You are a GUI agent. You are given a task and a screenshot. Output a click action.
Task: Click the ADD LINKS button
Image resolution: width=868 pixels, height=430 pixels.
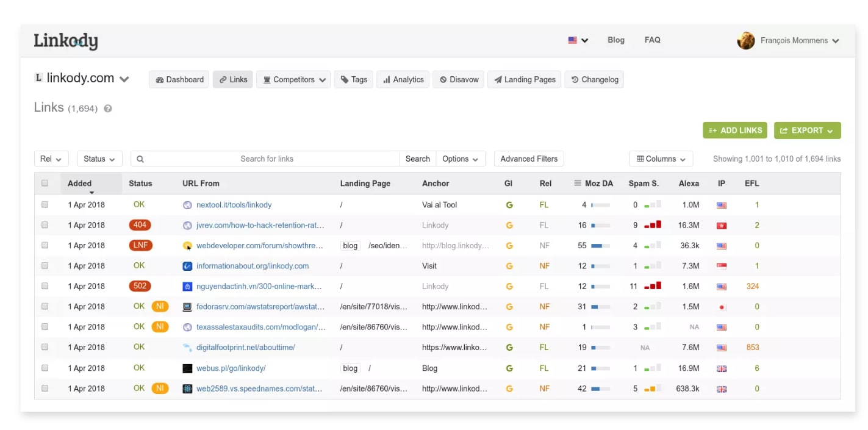coord(735,131)
